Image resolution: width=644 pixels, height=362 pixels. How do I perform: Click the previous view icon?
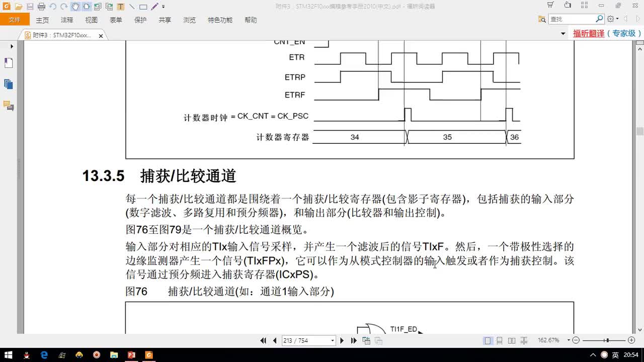click(x=366, y=340)
